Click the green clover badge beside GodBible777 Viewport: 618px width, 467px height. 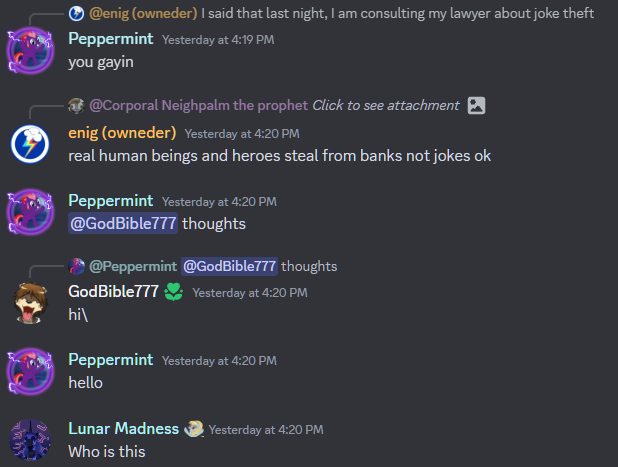coord(173,292)
